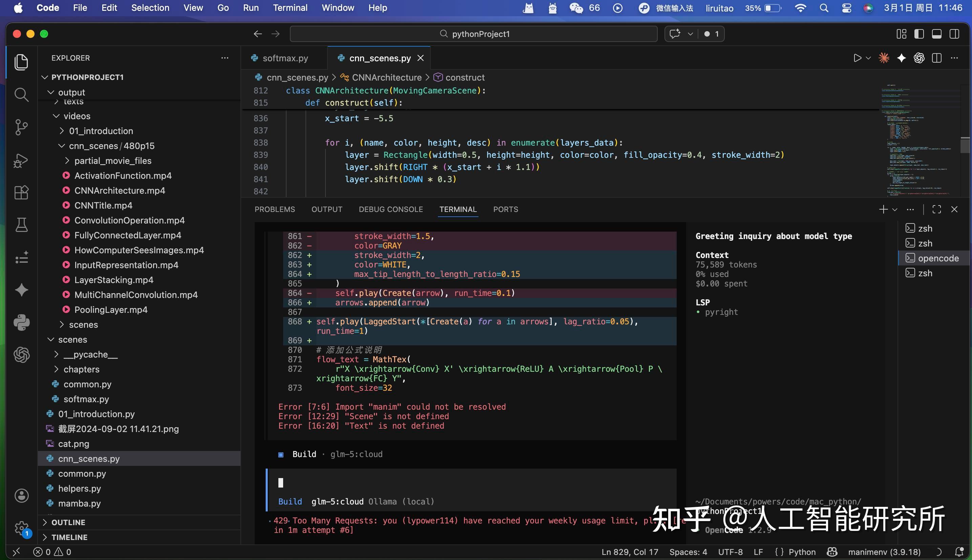Switch to the softmax.py editor tab
The width and height of the screenshot is (972, 560).
285,58
